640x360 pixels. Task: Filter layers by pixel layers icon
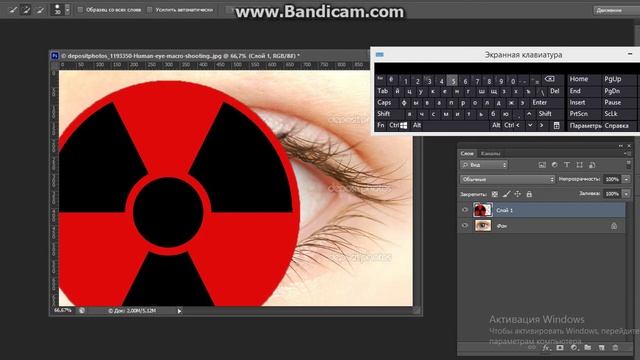click(x=542, y=165)
